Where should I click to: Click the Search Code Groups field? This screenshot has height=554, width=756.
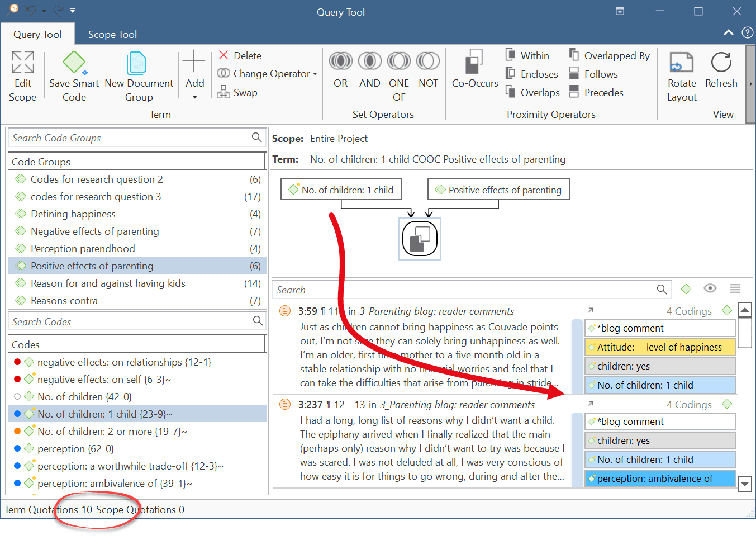(x=136, y=138)
